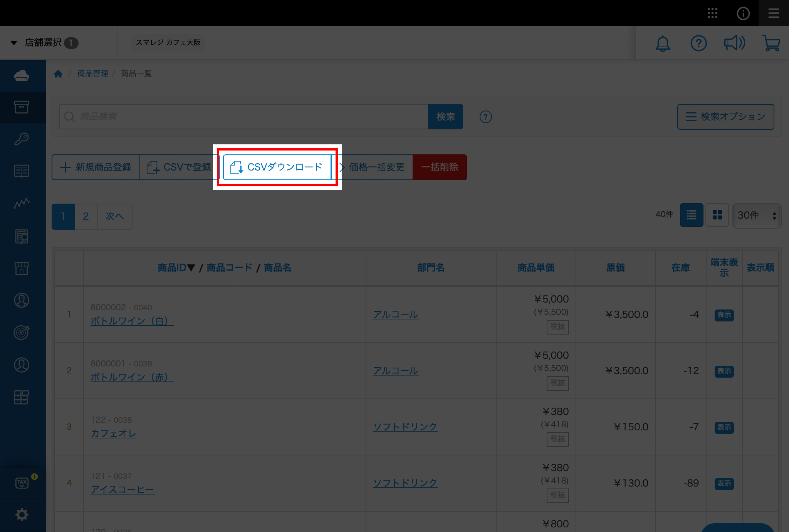Expand 検索オプション search options

tap(725, 117)
